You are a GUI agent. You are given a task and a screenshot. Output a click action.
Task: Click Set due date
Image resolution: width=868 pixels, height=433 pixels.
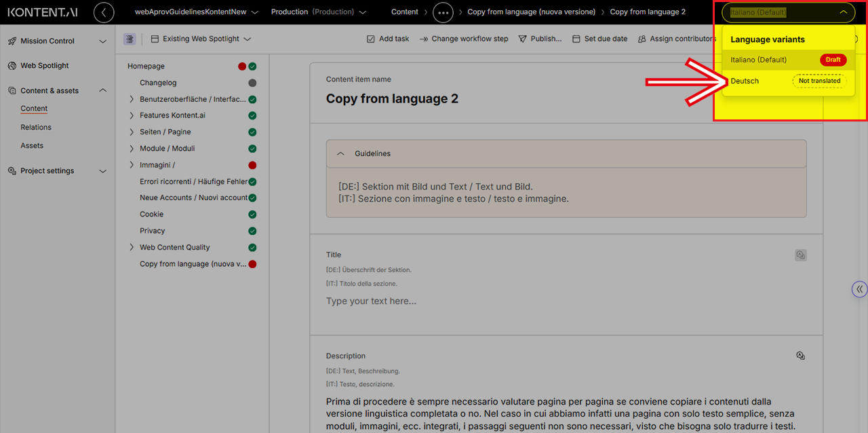click(599, 39)
